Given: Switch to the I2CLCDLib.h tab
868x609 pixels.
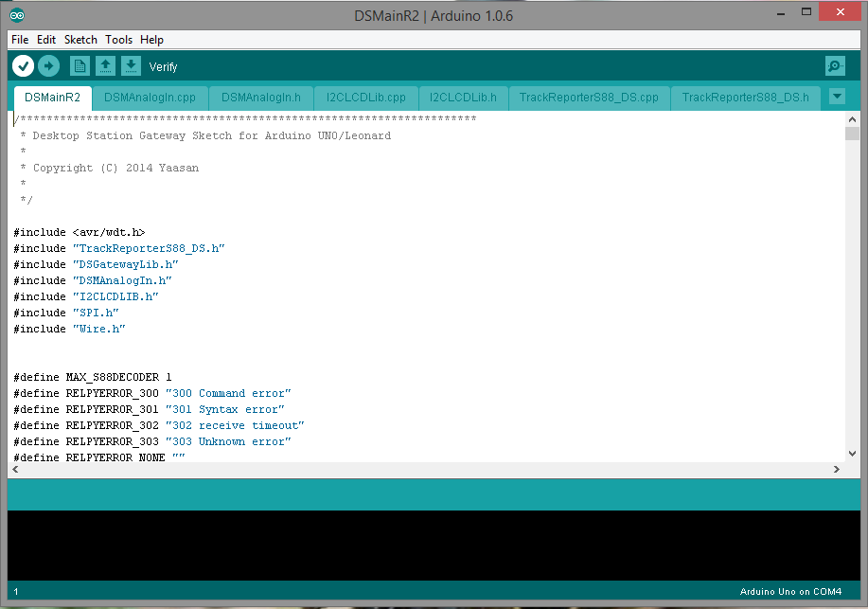Looking at the screenshot, I should 463,98.
